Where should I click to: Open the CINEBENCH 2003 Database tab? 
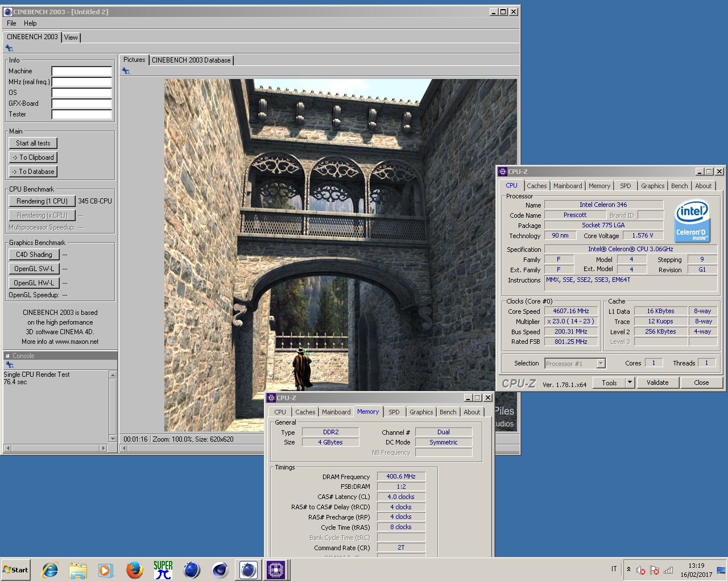click(x=191, y=60)
